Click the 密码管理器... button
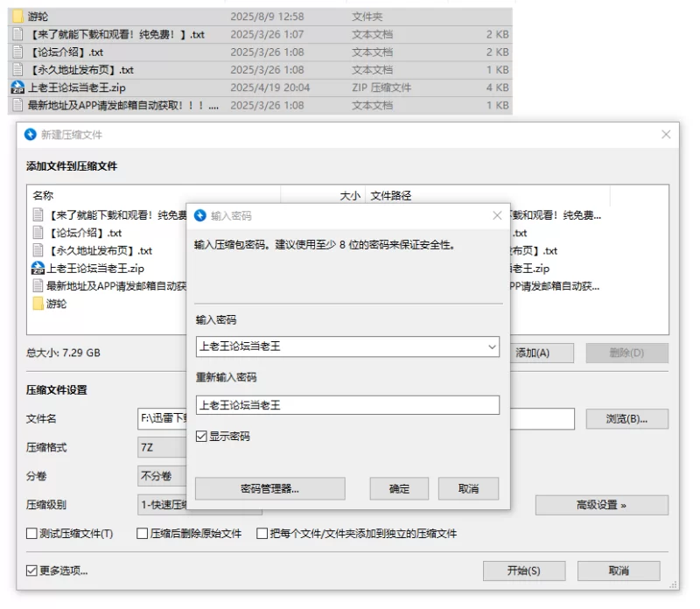 point(270,489)
